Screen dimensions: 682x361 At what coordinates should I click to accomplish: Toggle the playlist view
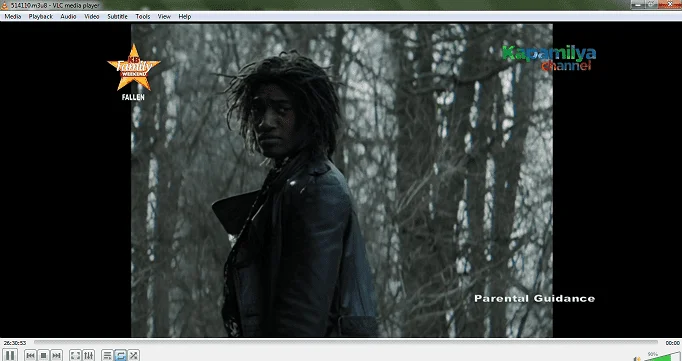coord(107,355)
